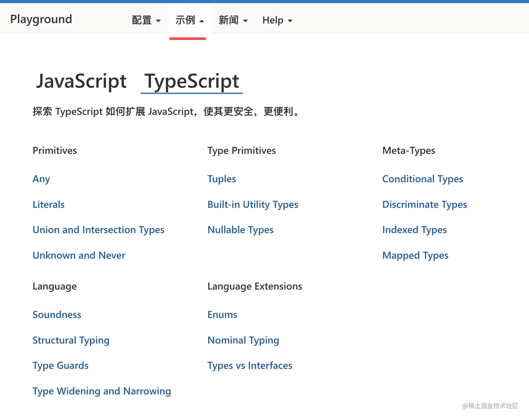The image size is (529, 420).
Task: Open the Types vs Interfaces example
Action: pyautogui.click(x=250, y=366)
